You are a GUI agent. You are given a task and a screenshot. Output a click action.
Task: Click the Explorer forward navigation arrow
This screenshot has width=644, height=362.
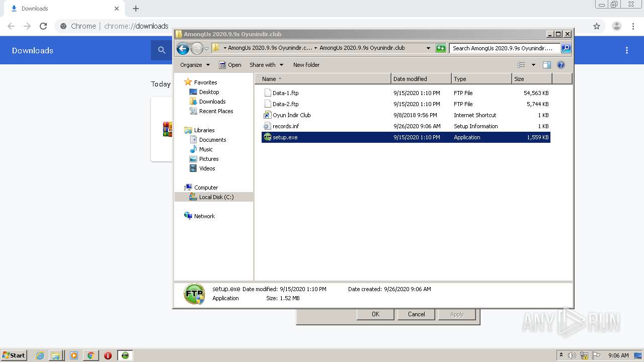(197, 48)
